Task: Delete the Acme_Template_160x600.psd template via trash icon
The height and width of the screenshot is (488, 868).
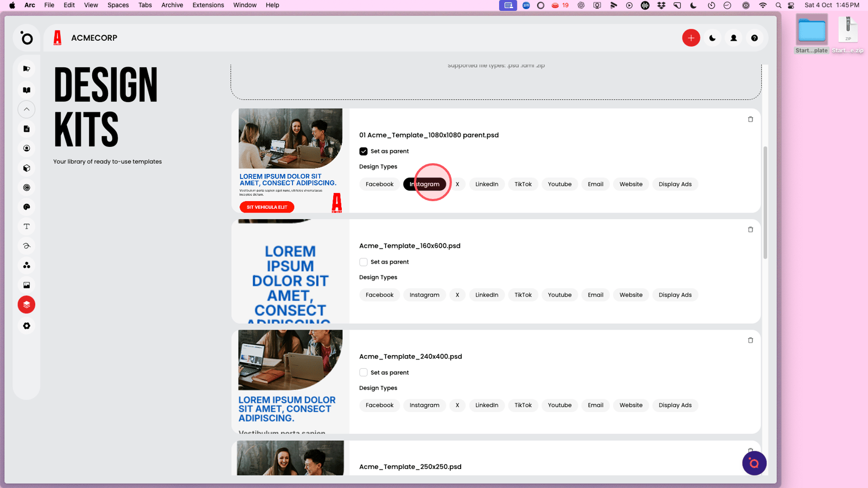Action: click(x=750, y=230)
